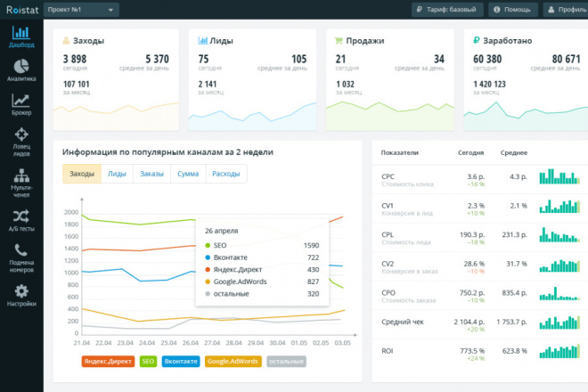
Task: Click the ROI row label
Action: (388, 351)
